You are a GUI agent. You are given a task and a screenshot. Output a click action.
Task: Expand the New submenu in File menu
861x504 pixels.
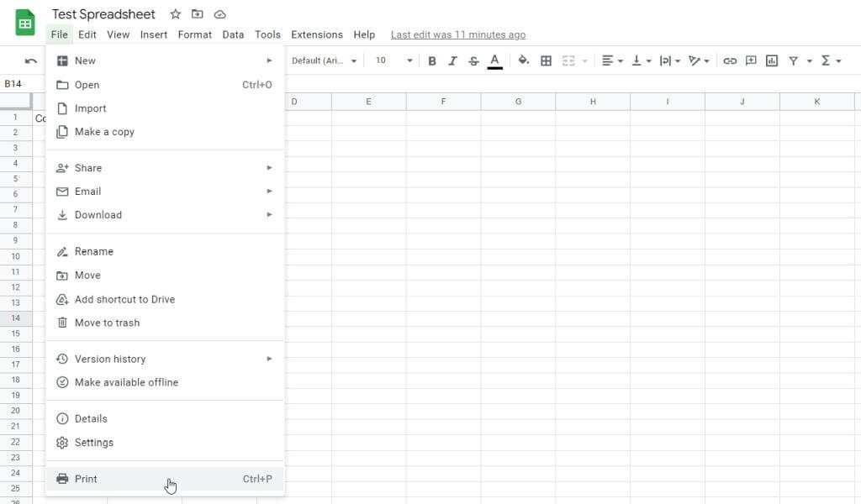point(165,60)
